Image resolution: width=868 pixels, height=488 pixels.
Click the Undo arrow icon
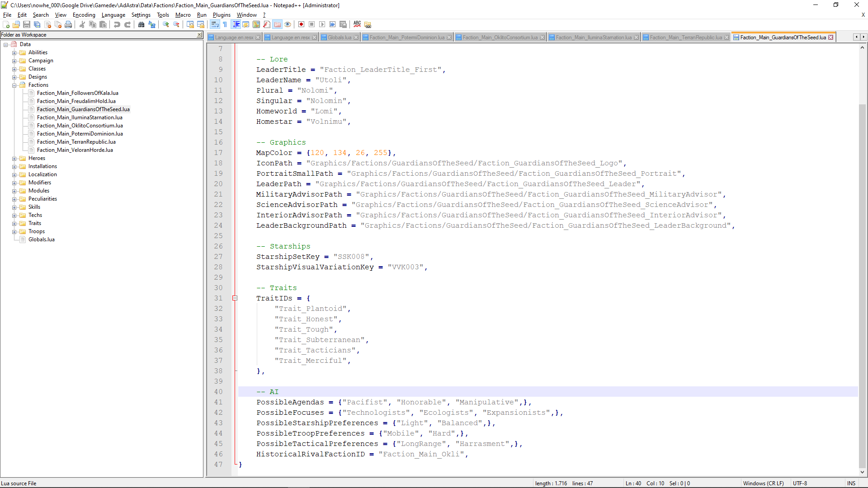tap(117, 24)
